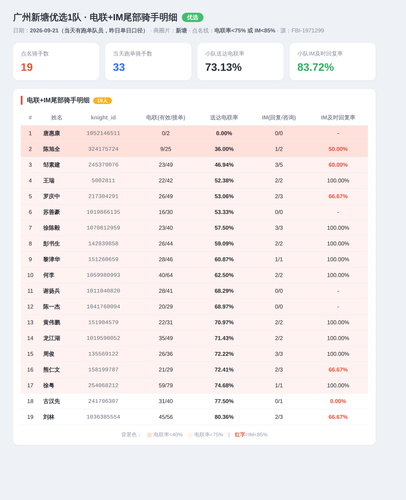Select the 当天跑单骑手数 card showing 33
Viewport: 406px width, 500px height.
tap(148, 61)
